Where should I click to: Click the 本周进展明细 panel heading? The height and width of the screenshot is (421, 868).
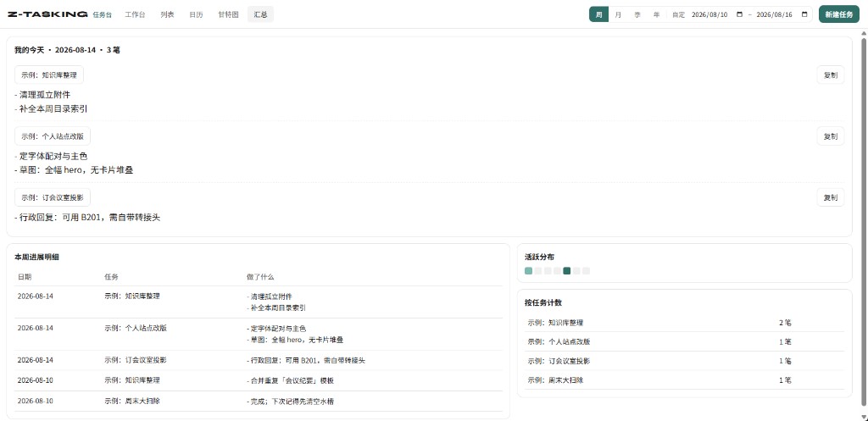(x=36, y=257)
